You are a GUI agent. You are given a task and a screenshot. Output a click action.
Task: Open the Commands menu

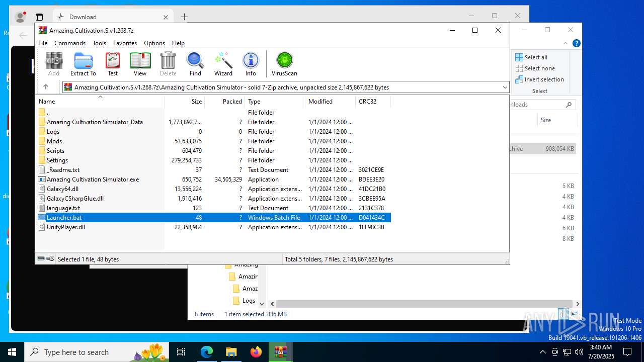coord(70,43)
